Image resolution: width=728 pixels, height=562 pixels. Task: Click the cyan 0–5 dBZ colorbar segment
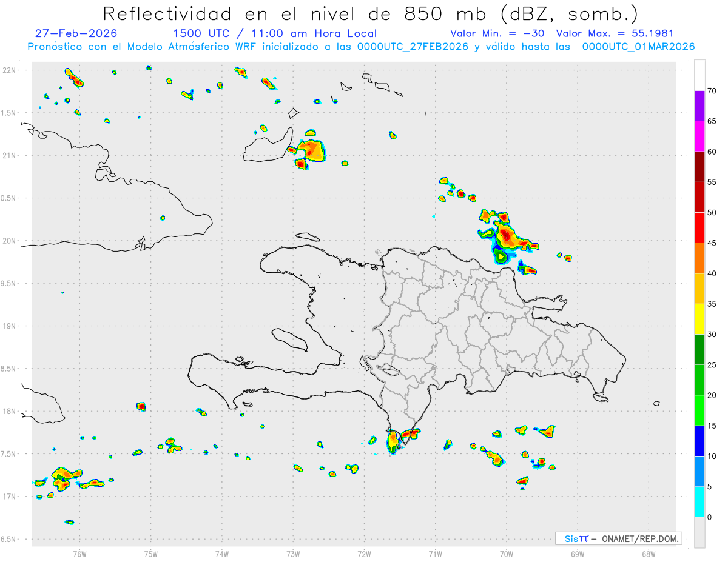coord(699,502)
